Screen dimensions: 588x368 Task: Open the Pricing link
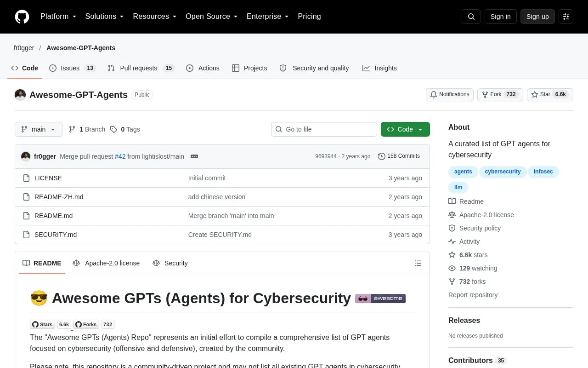click(309, 17)
